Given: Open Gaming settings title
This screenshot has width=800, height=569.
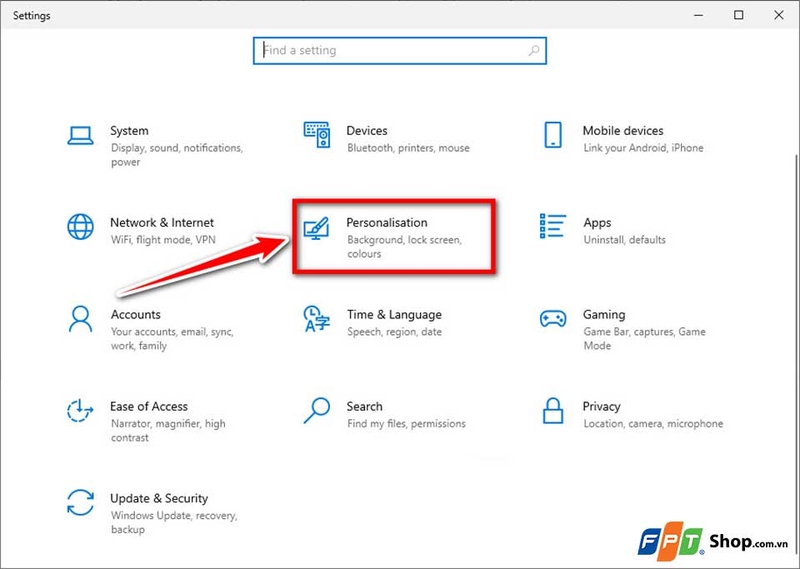Looking at the screenshot, I should point(604,315).
